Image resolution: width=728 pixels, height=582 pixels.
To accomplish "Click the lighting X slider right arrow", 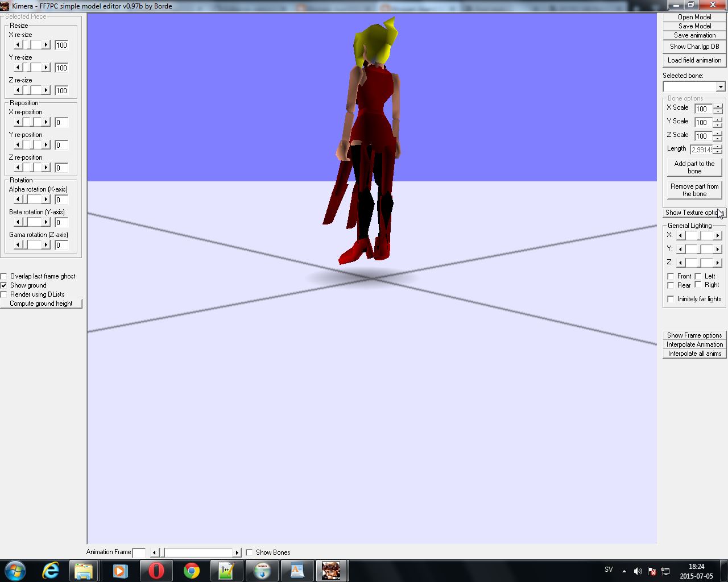I will coord(717,235).
